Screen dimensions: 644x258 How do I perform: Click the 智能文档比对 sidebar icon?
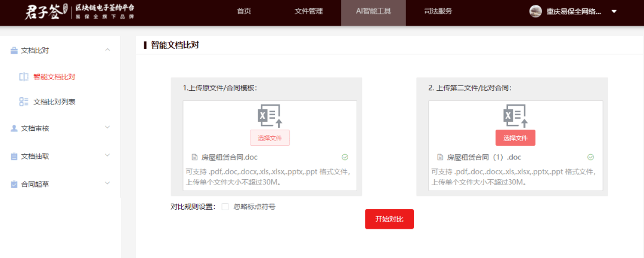(x=24, y=77)
